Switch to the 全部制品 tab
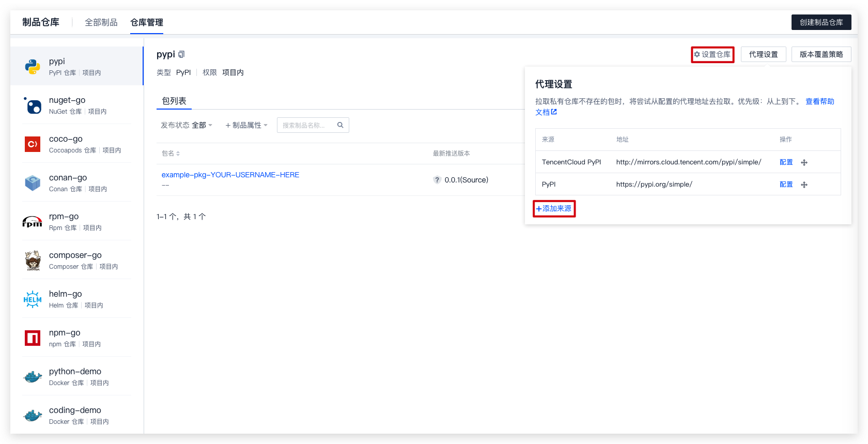Screen dimensions: 868x444 point(101,22)
